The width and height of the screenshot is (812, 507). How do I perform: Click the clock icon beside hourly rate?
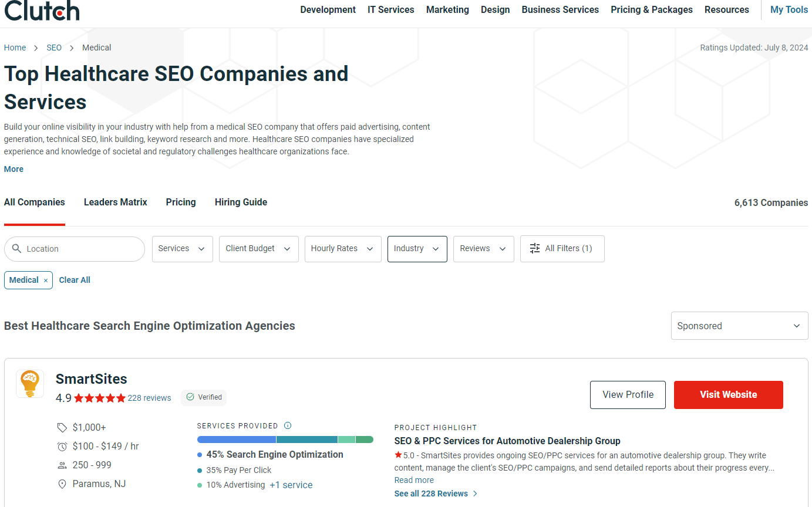coord(62,447)
